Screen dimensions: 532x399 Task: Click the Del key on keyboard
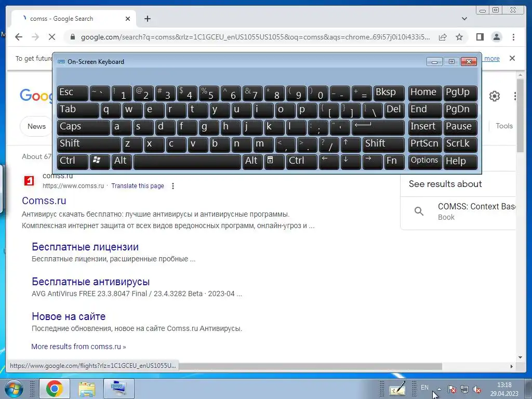394,111
